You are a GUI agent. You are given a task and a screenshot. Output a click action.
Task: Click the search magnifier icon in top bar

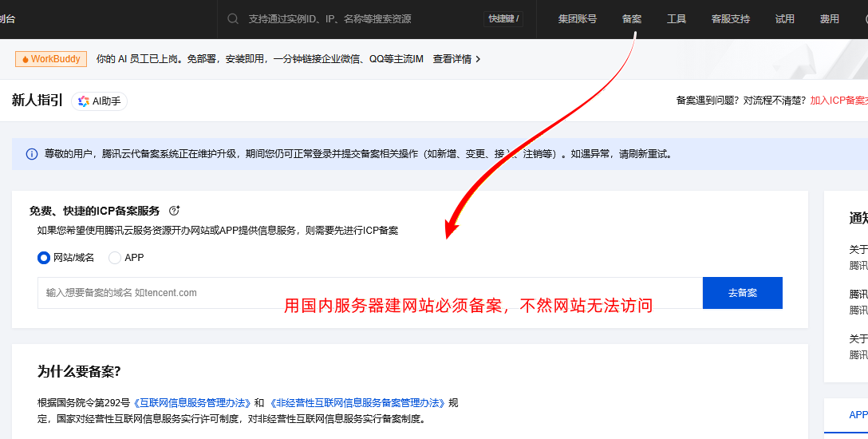(x=233, y=18)
